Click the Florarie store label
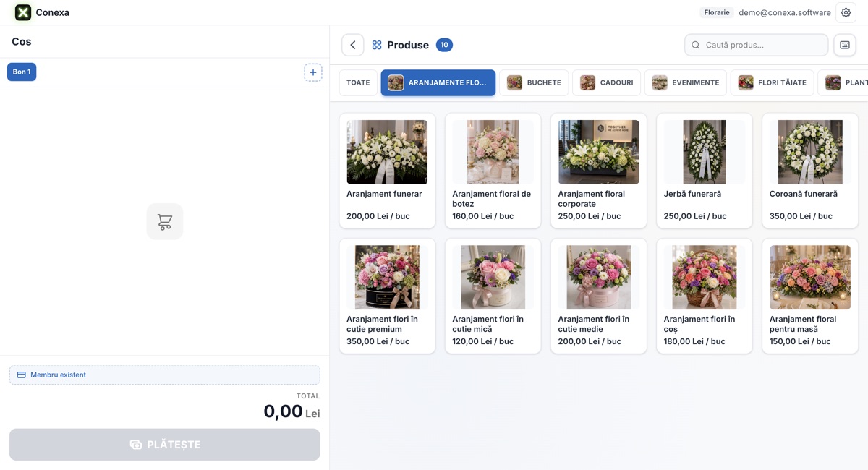Screen dimensions: 868x470 point(717,12)
